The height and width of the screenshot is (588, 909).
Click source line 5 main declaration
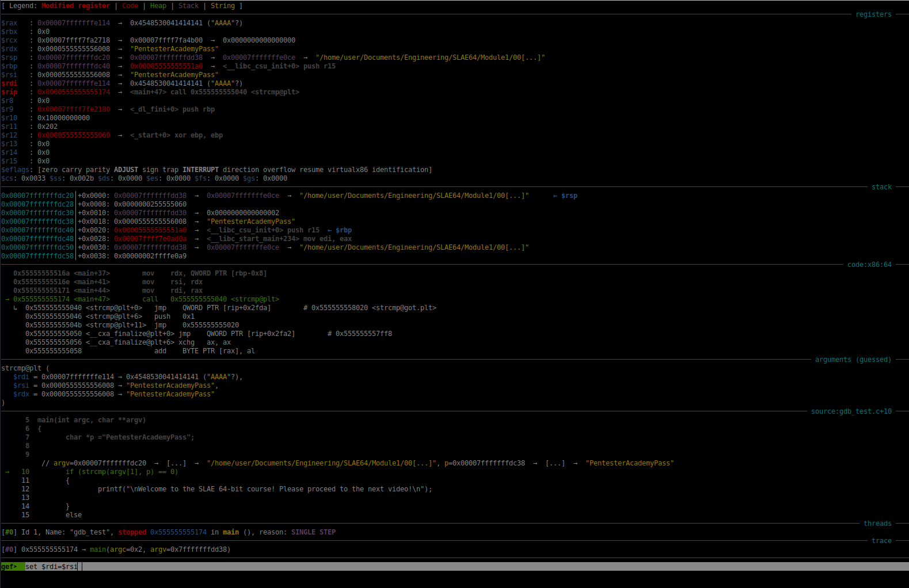86,420
